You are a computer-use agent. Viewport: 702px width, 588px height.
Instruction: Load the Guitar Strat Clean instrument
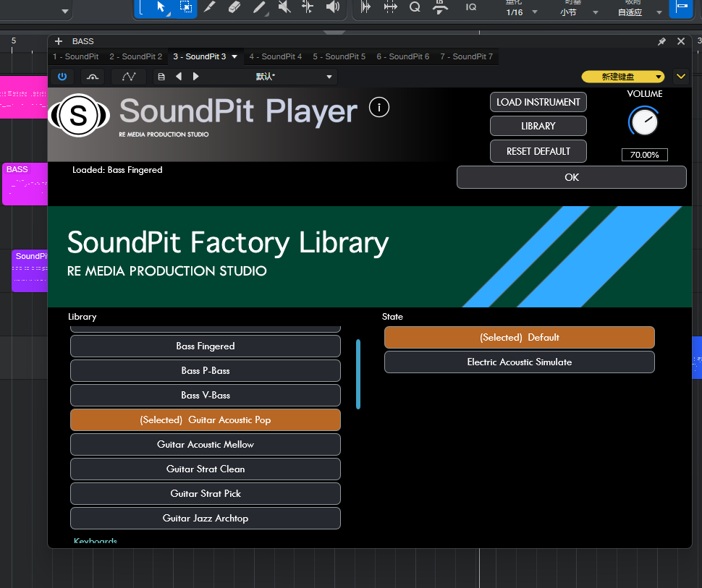[x=206, y=469]
